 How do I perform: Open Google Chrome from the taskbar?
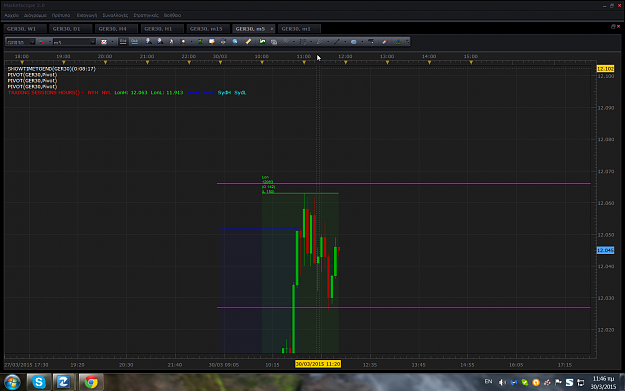point(91,382)
